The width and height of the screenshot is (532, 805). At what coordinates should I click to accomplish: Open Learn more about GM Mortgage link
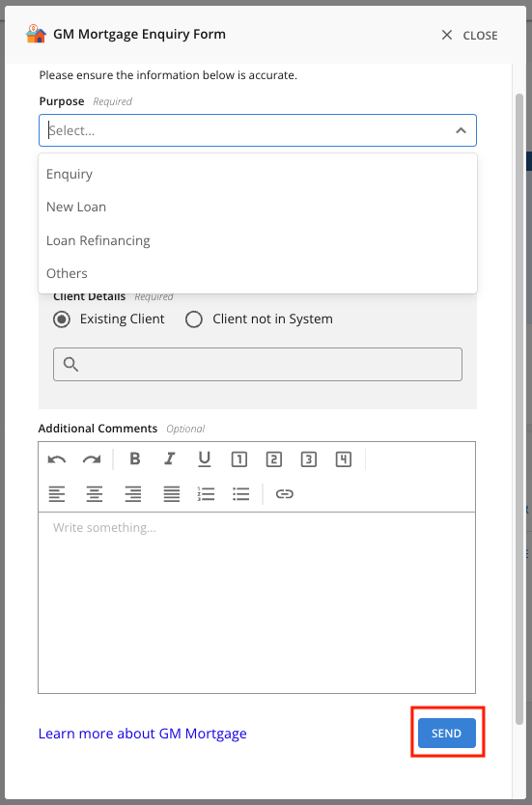pos(143,734)
